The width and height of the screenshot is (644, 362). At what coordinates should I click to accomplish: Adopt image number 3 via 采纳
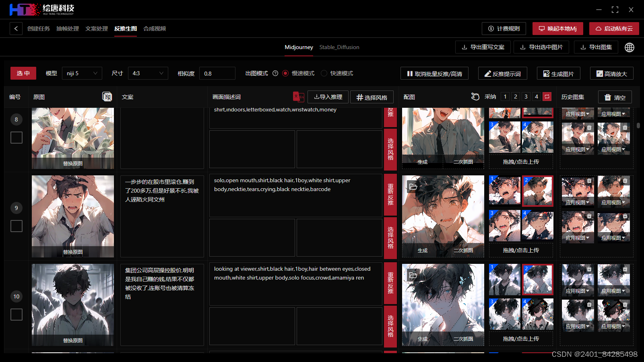[526, 97]
